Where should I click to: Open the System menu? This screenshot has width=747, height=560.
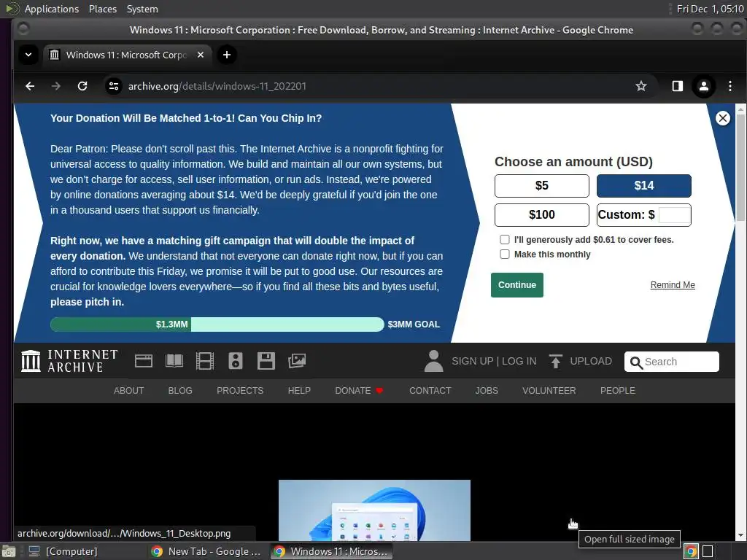click(142, 9)
